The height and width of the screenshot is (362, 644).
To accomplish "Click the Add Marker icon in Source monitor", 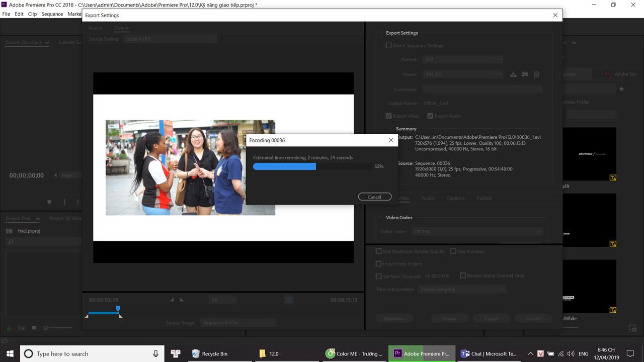I will point(49,202).
